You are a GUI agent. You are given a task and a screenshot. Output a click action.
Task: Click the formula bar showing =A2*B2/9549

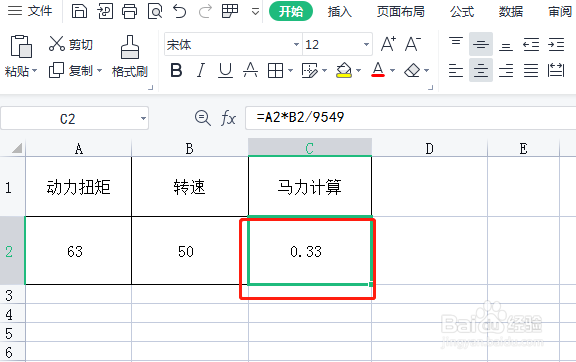pyautogui.click(x=411, y=118)
